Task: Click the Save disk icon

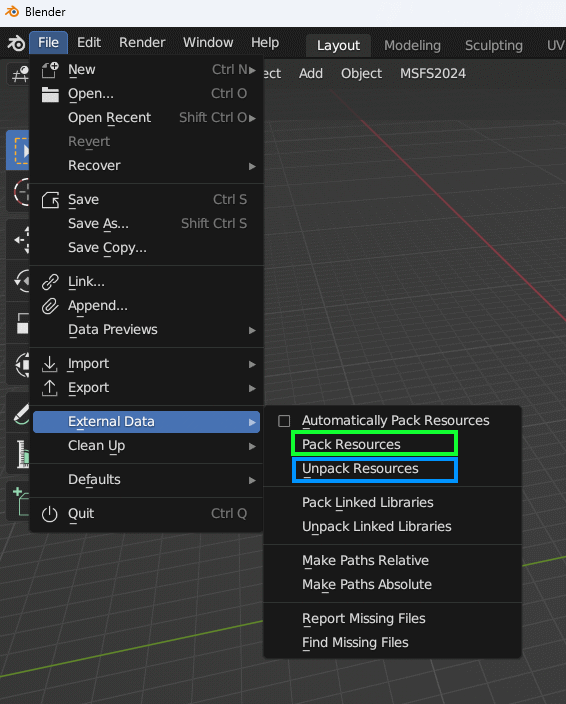Action: 50,200
